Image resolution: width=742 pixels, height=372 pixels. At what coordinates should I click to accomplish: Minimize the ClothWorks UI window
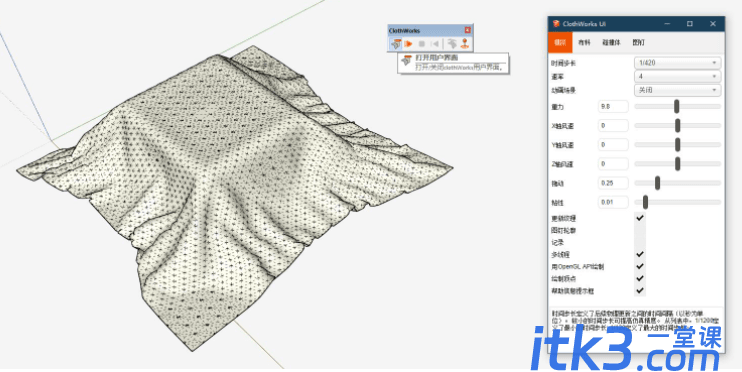click(667, 24)
